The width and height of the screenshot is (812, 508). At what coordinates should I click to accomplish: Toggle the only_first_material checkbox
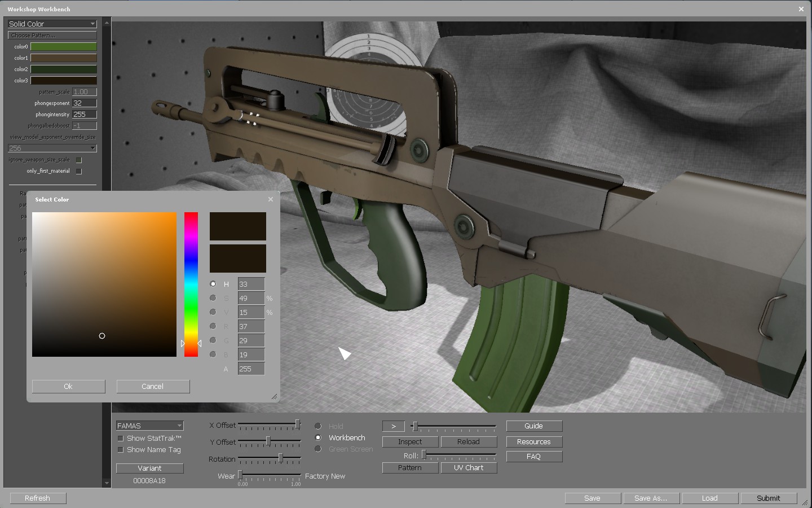pos(79,171)
